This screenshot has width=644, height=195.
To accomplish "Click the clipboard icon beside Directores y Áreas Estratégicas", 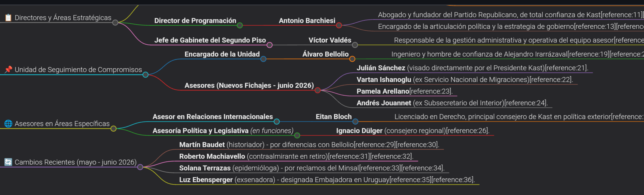I will tap(8, 18).
